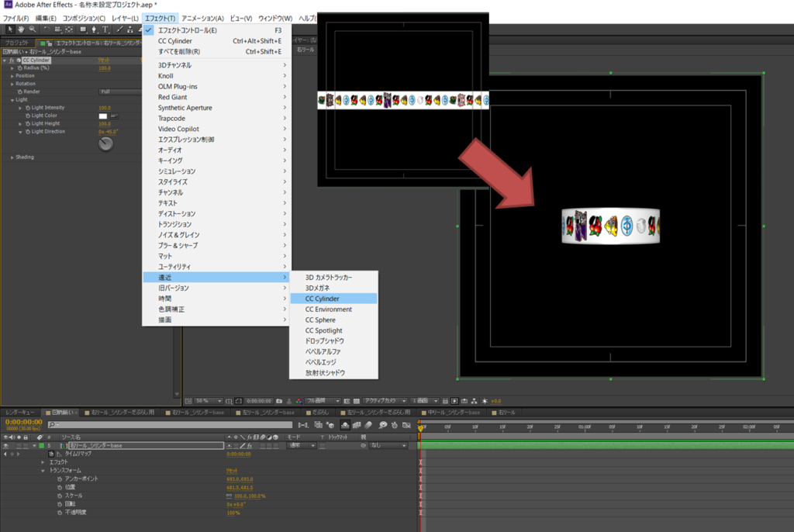Select the Hand tool
This screenshot has width=794, height=532.
21,29
